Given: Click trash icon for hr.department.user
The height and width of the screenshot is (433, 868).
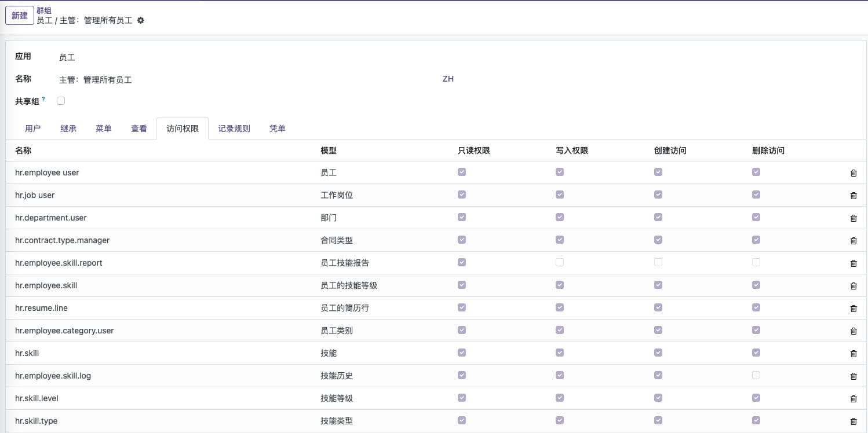Looking at the screenshot, I should tap(853, 218).
